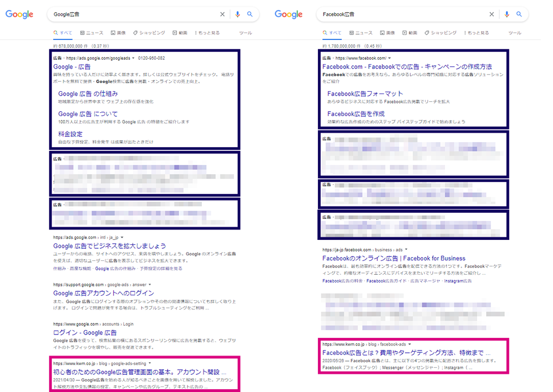Open result Facebookのオンライン広告 | Facebook for Business
Viewport: 553px width, 392px height.
click(394, 258)
